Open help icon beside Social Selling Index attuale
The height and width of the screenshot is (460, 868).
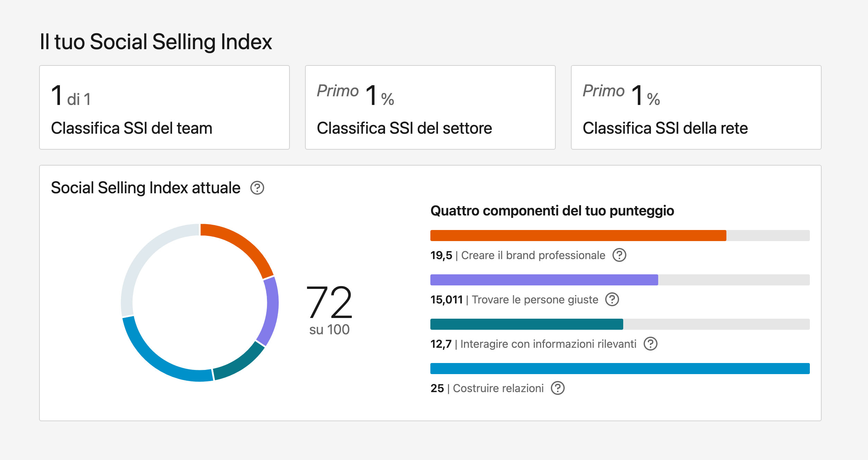(x=257, y=188)
